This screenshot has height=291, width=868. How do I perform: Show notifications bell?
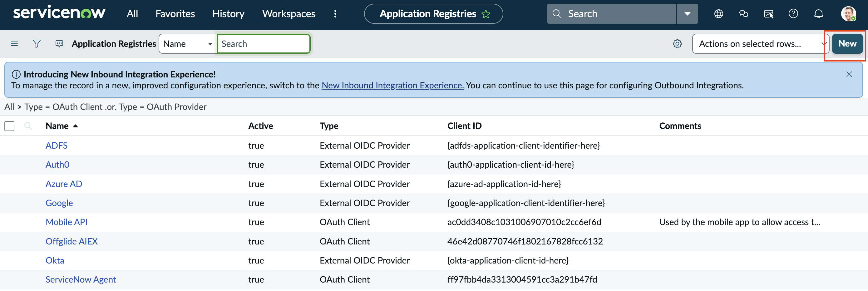(818, 14)
